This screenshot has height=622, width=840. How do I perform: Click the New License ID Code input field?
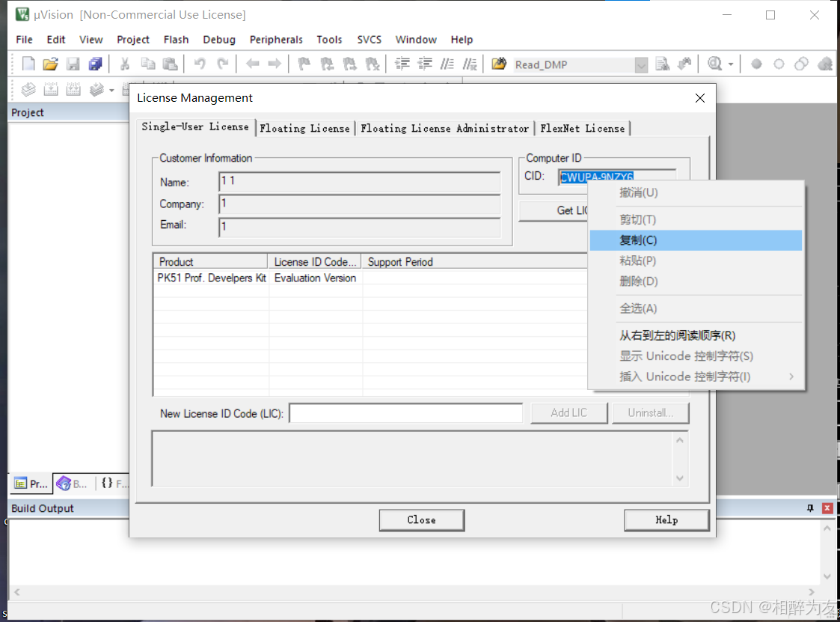pyautogui.click(x=406, y=413)
